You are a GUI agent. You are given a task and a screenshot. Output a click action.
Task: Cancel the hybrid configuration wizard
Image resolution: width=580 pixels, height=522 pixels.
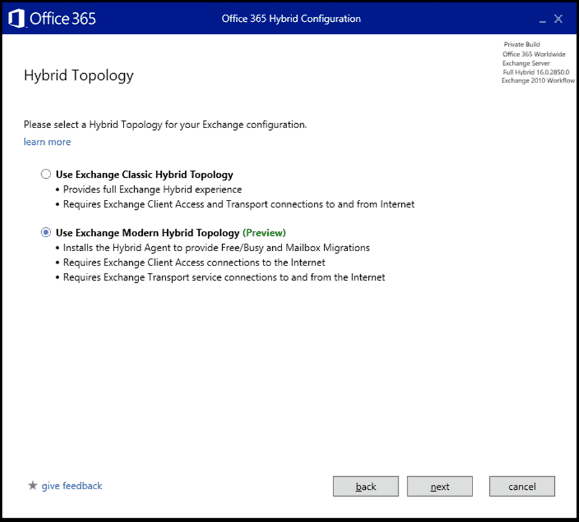click(x=522, y=486)
